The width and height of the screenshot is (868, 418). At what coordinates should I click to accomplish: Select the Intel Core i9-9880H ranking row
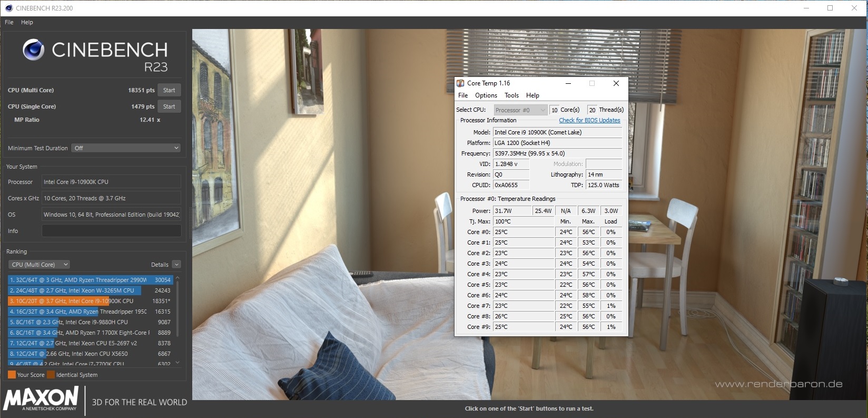pos(90,322)
